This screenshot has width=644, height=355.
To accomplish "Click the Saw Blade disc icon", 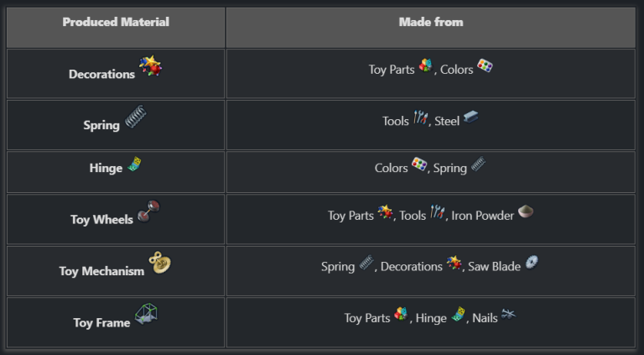I will point(531,264).
